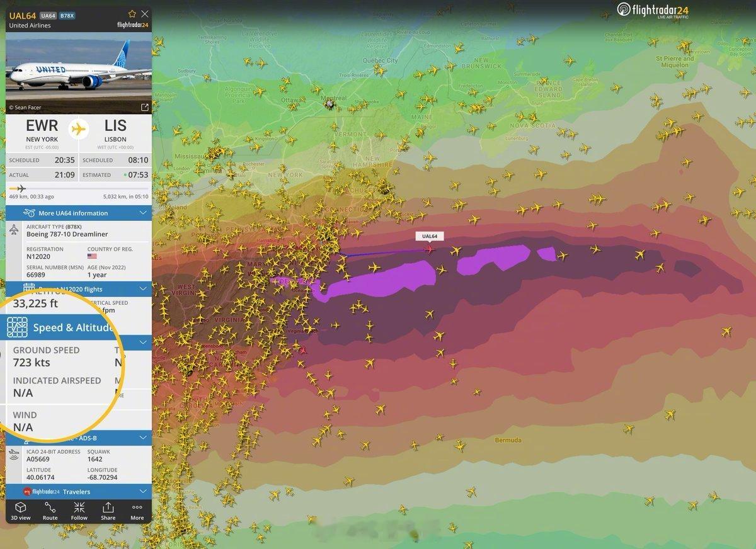Expand More UA64 information section

point(143,213)
